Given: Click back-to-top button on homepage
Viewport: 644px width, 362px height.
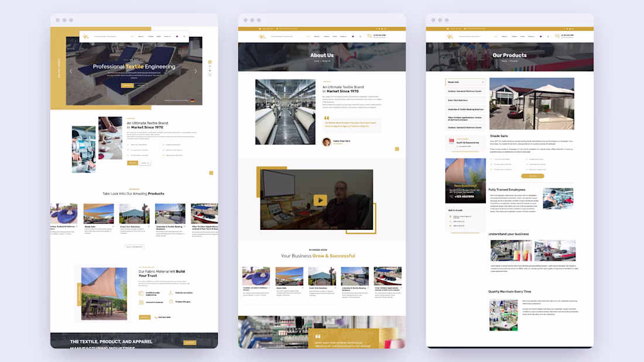Looking at the screenshot, I should pos(211,173).
